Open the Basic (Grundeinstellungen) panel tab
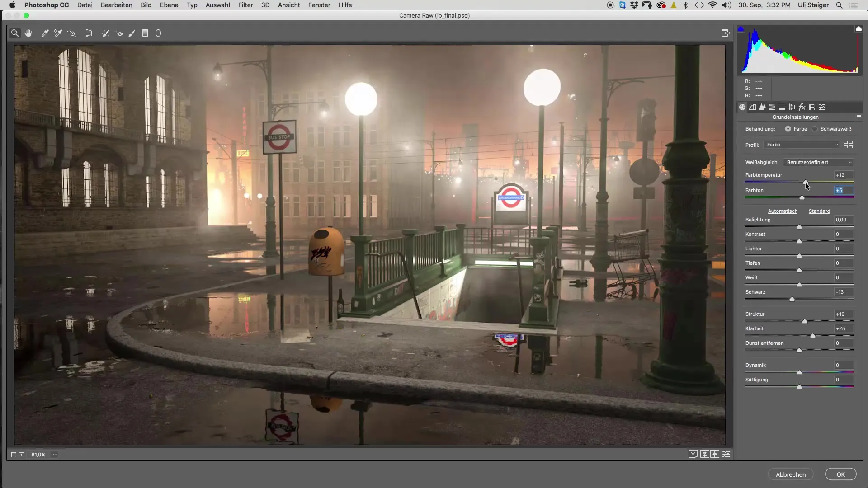This screenshot has height=488, width=868. (742, 107)
